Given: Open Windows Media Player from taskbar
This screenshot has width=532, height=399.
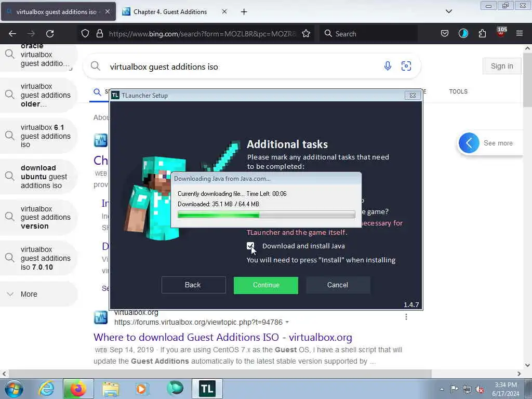Looking at the screenshot, I should [x=142, y=389].
